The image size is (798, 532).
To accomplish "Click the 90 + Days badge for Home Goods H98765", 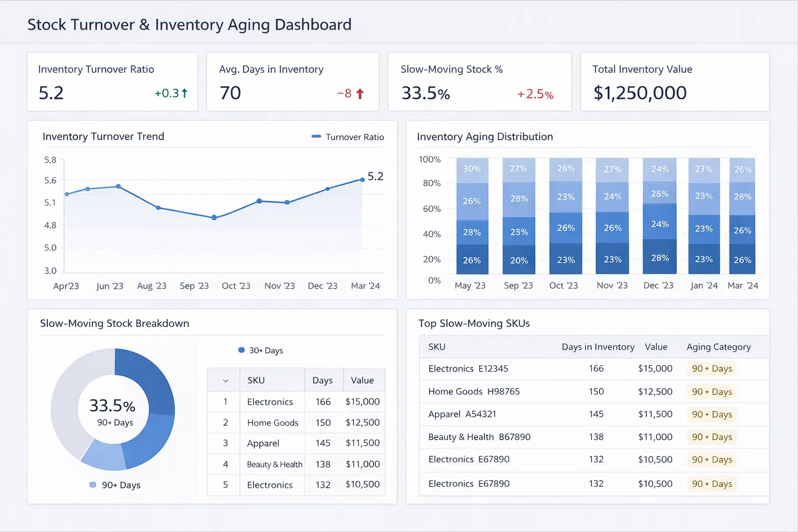I will [712, 392].
